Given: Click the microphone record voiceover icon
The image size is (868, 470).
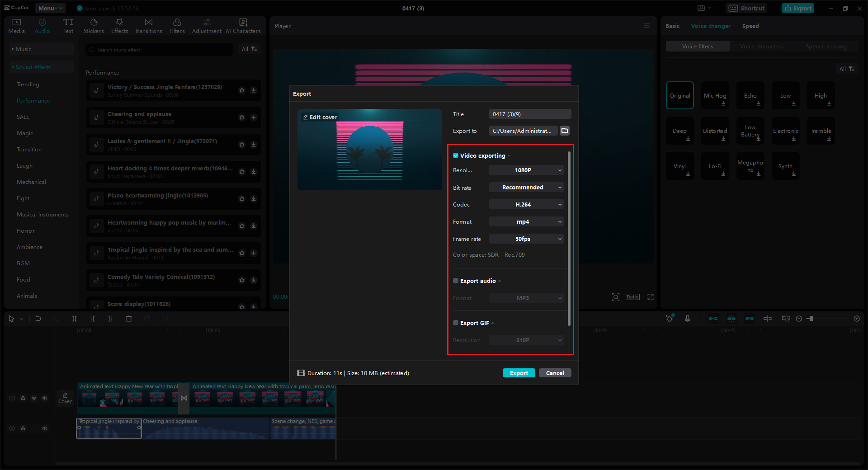Looking at the screenshot, I should (688, 319).
